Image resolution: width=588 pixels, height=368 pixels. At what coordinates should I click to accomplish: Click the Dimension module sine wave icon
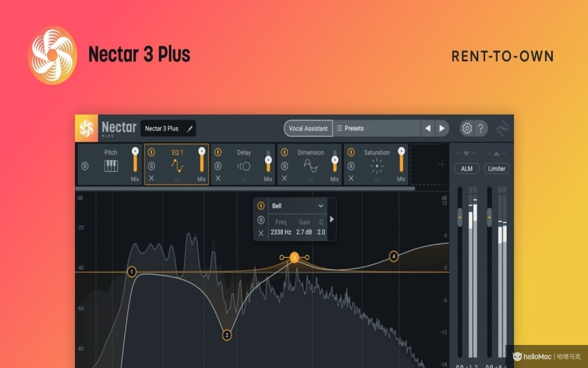311,166
